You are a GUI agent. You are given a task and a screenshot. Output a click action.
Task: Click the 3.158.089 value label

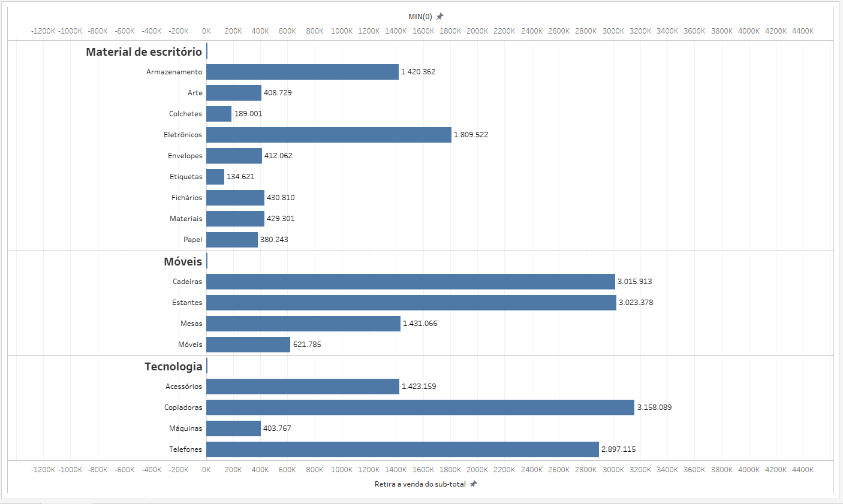655,408
